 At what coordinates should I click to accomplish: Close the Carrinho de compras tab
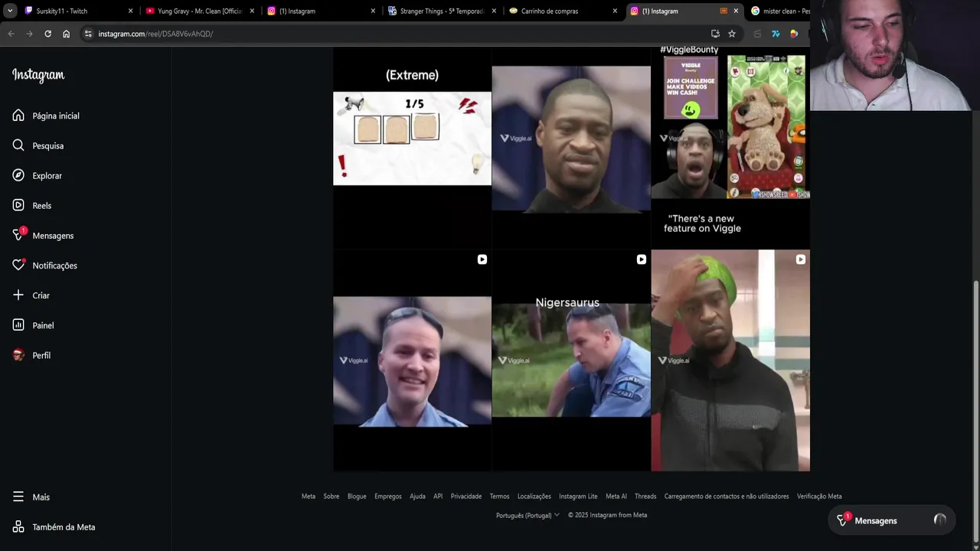(615, 11)
